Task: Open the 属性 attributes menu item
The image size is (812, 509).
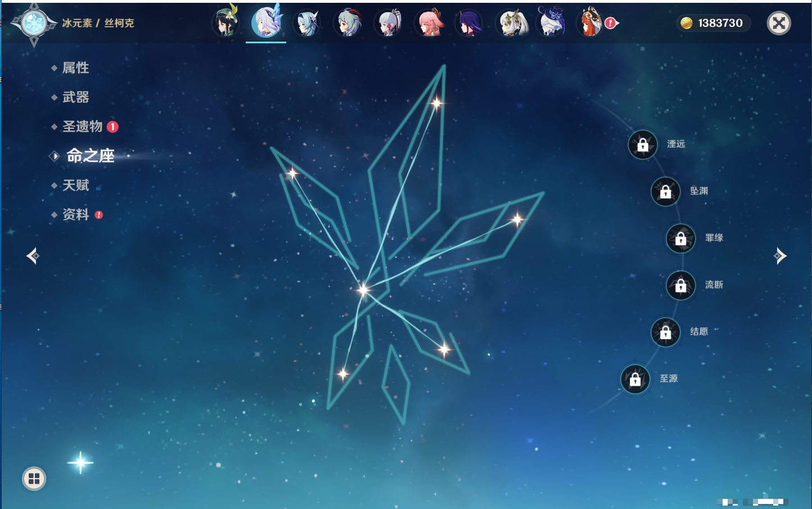Action: (75, 68)
